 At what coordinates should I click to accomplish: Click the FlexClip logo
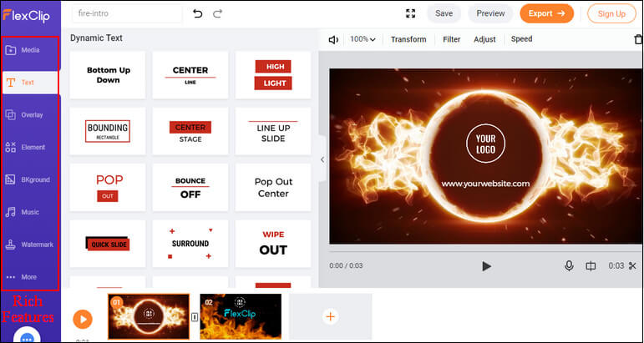click(26, 16)
